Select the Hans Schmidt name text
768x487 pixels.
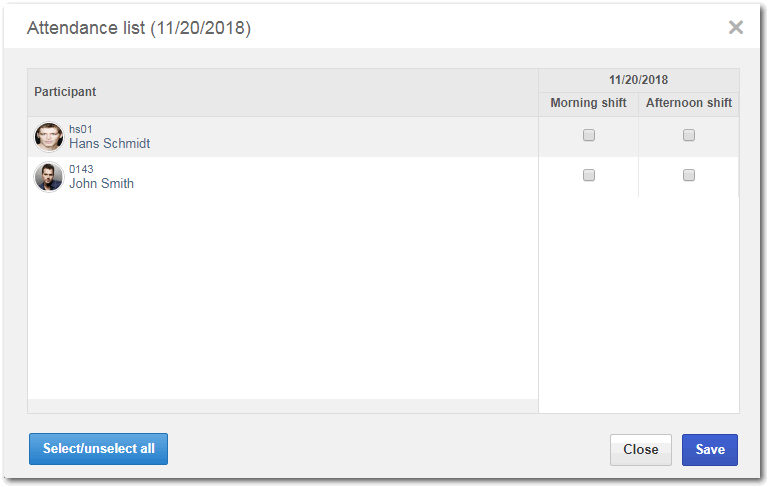point(110,144)
